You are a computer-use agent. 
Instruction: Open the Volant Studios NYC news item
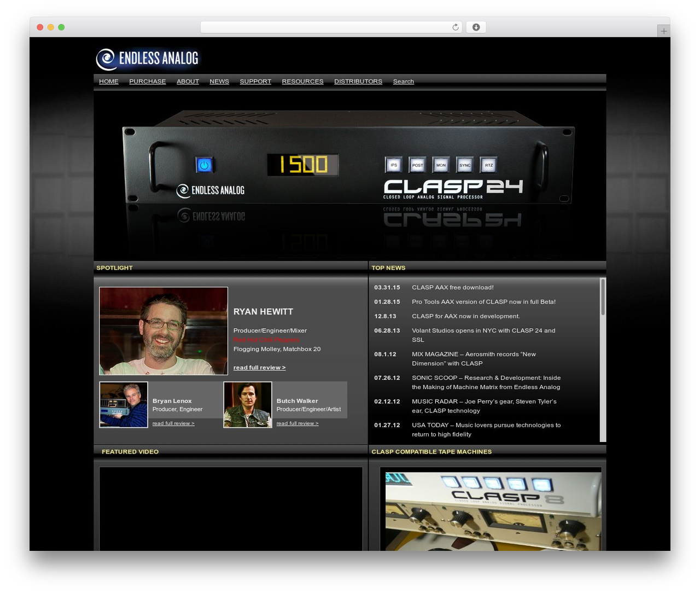point(483,335)
